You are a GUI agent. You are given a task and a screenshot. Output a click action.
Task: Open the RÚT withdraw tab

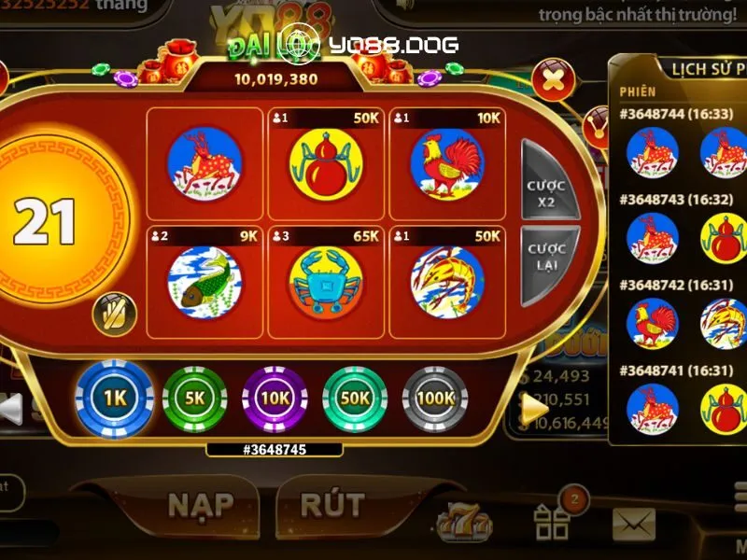332,505
